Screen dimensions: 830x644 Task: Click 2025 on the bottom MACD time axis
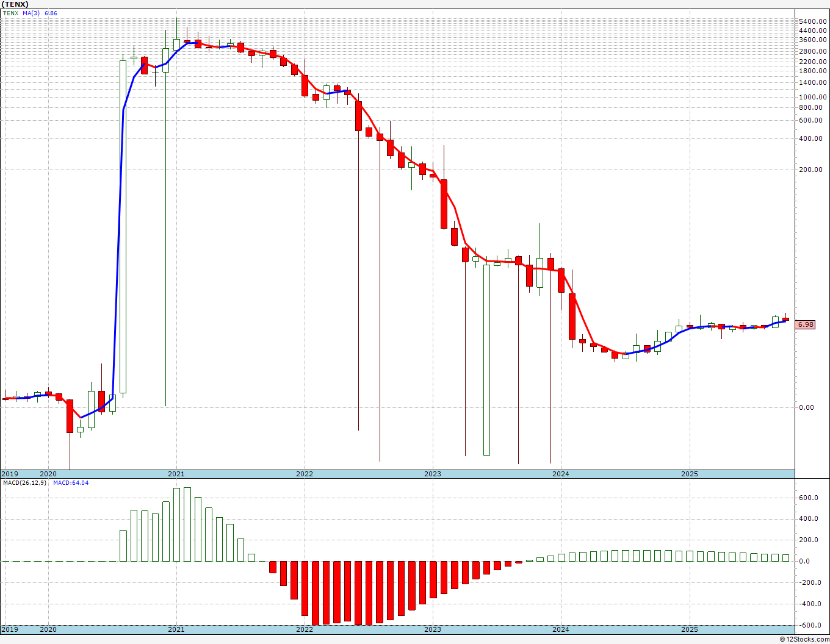[x=690, y=629]
